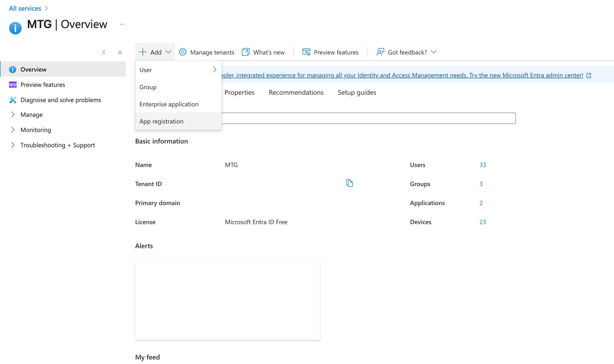Open Preview features in the sidebar
This screenshot has height=364, width=614.
coord(43,85)
